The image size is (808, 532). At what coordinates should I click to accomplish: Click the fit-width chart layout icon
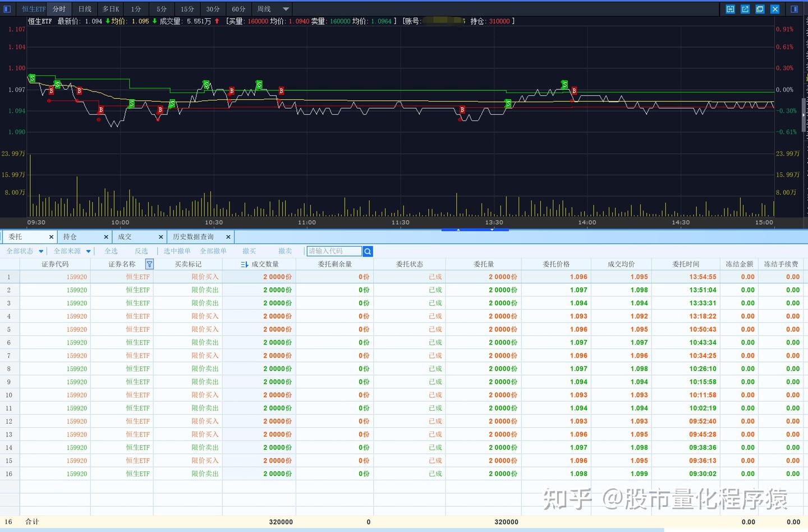coord(730,9)
